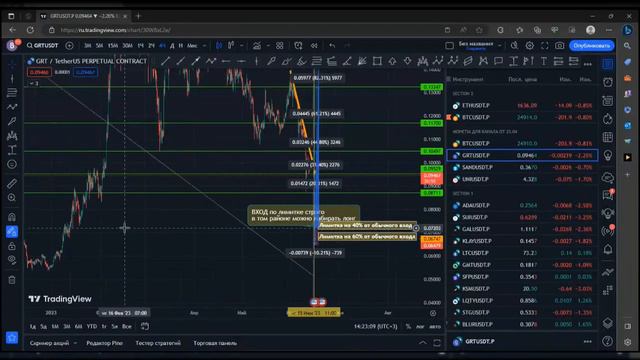Remove drawings with trash icon
Screen dimensions: 640x360
click(x=12, y=280)
